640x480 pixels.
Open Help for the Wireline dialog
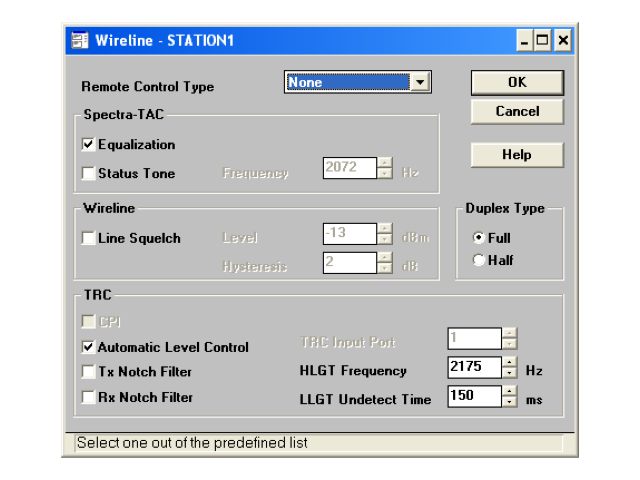tap(516, 155)
